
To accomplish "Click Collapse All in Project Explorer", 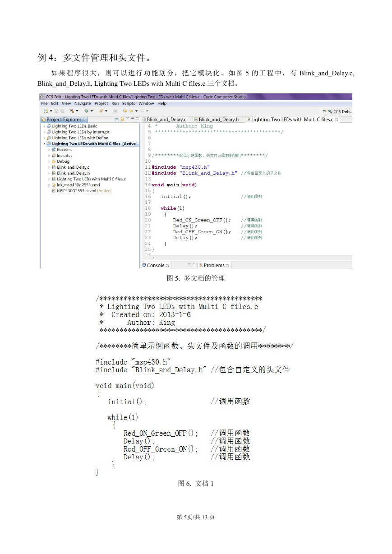I will [116, 120].
